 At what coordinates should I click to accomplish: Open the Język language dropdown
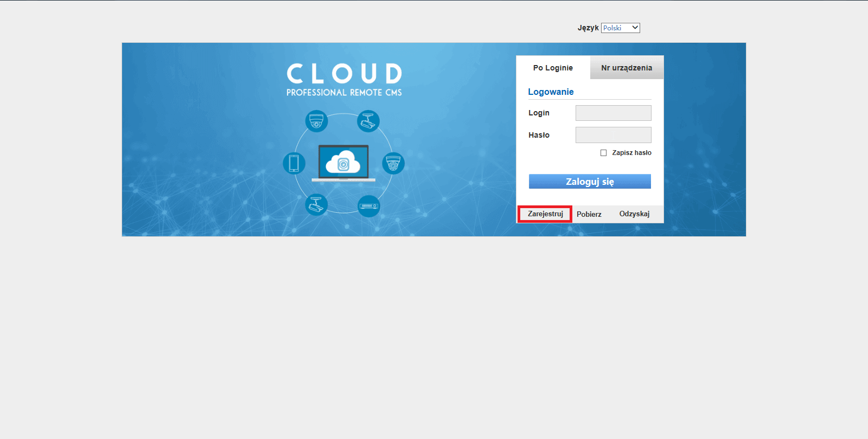(x=621, y=28)
